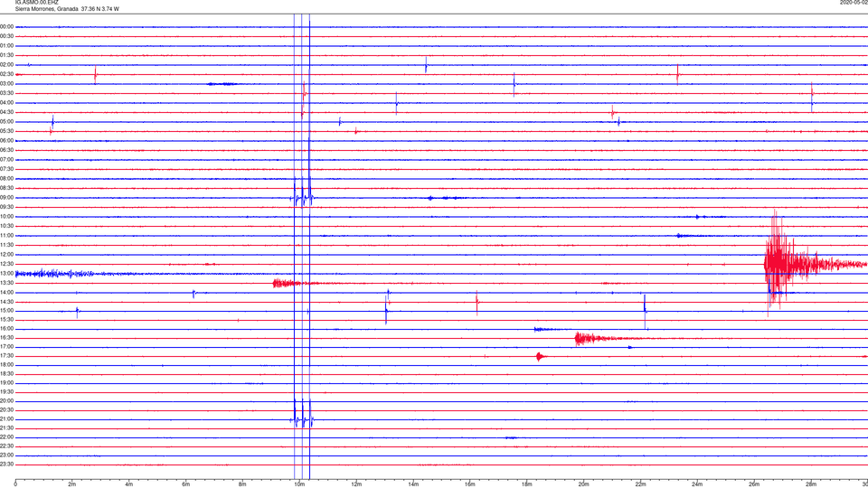The width and height of the screenshot is (868, 488).
Task: Select the 19:00 time label
Action: click(6, 383)
